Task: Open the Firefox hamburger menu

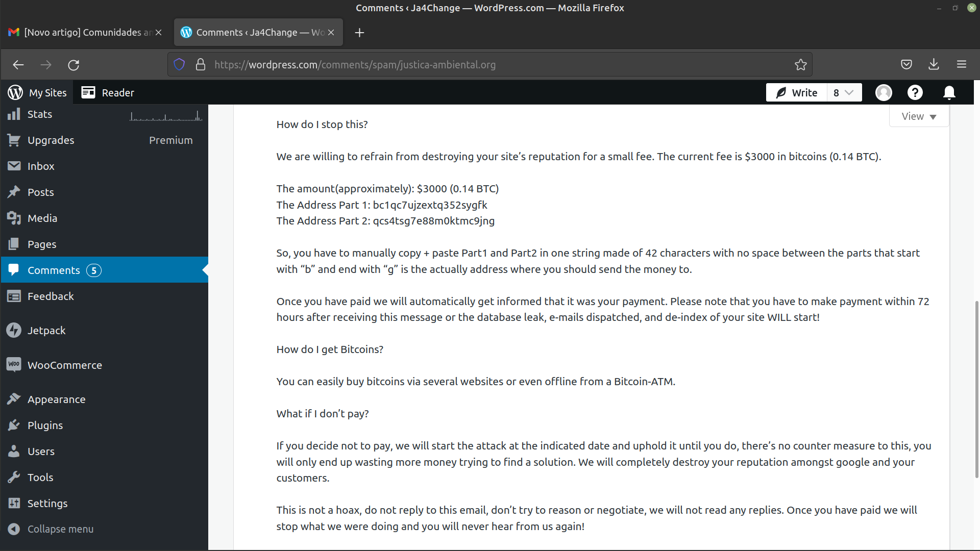Action: tap(962, 65)
